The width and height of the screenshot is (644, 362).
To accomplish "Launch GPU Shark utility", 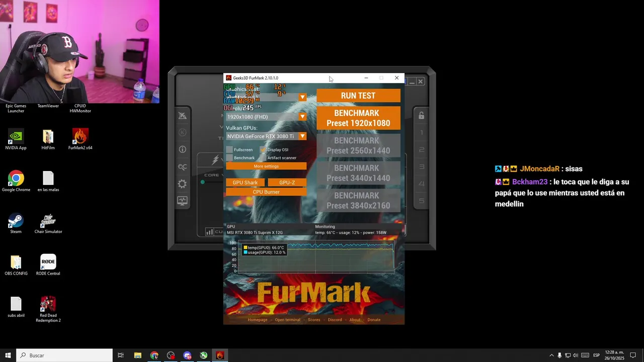I will click(x=245, y=183).
